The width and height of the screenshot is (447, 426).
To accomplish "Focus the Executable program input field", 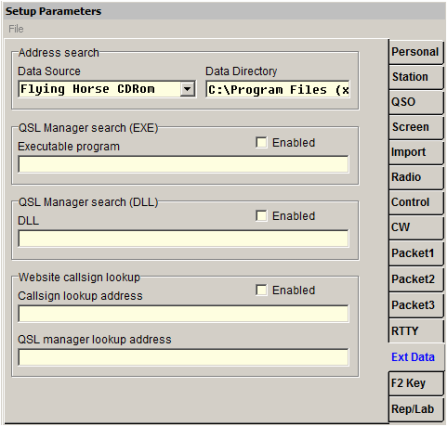I will click(x=183, y=164).
